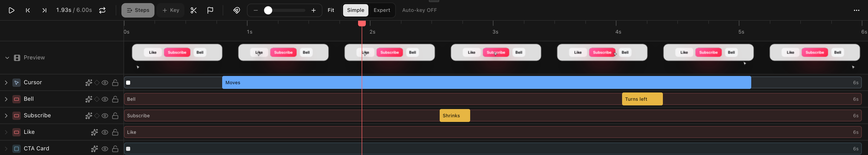The height and width of the screenshot is (155, 868).
Task: Open the more options ellipsis menu
Action: click(x=857, y=10)
